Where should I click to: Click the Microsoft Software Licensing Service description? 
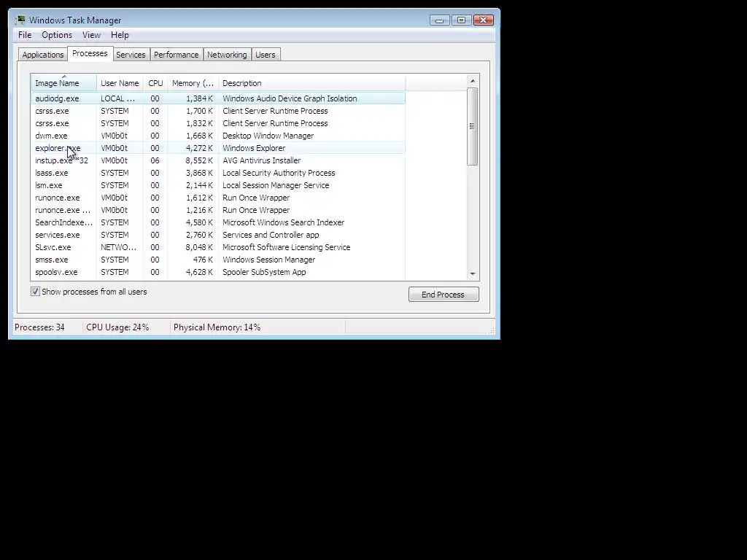286,247
